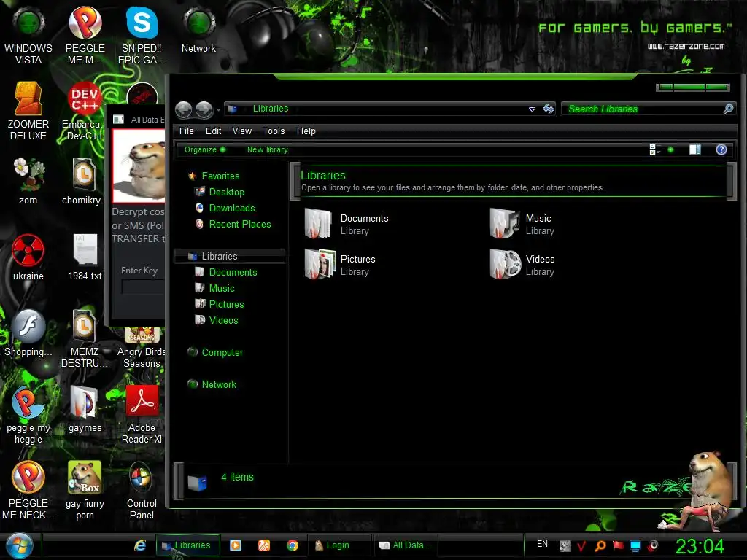The image size is (747, 560).
Task: Toggle the preview pane
Action: tap(694, 149)
